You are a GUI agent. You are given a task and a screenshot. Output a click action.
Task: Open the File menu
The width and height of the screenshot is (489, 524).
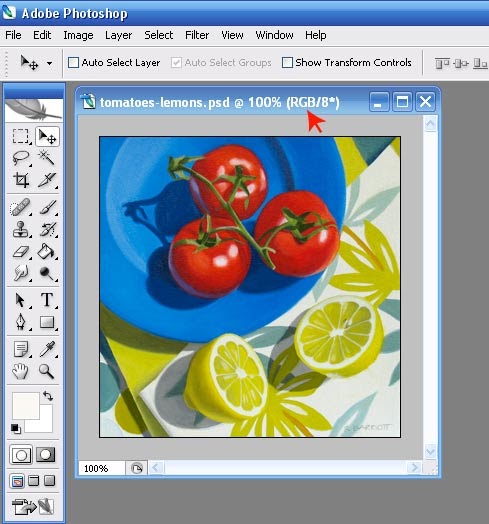point(13,35)
